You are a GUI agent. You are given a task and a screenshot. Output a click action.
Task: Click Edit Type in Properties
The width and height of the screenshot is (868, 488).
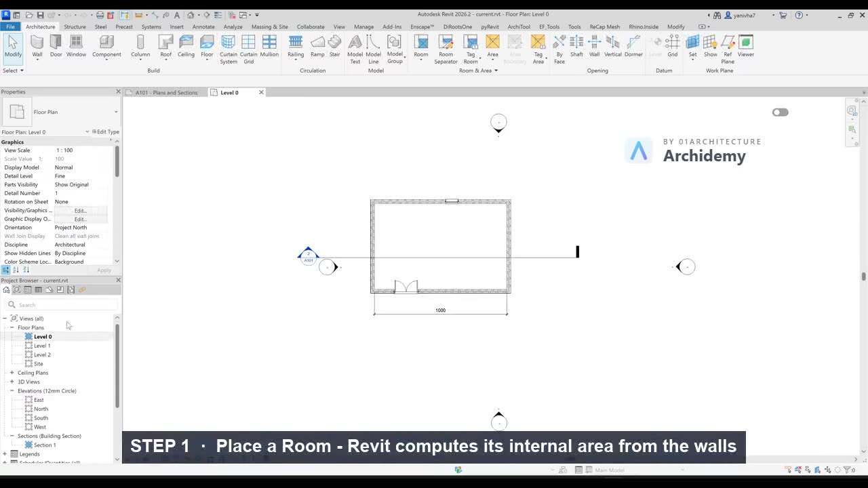coord(106,132)
